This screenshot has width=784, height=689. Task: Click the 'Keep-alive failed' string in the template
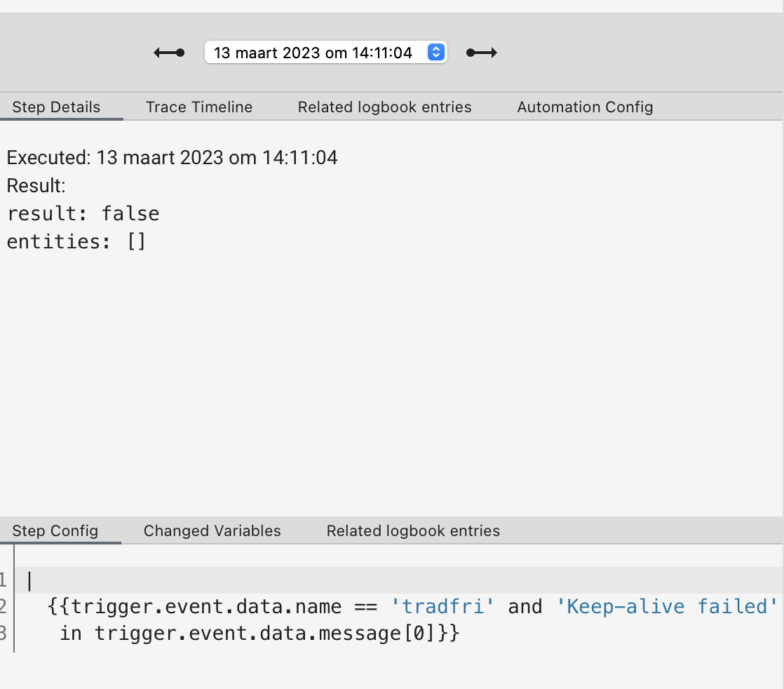pyautogui.click(x=666, y=606)
